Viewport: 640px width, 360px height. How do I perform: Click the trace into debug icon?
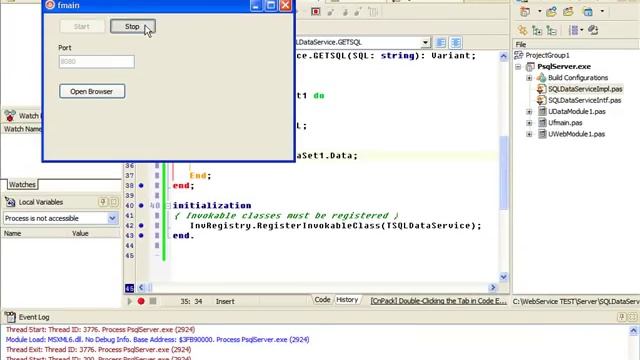coord(331,12)
